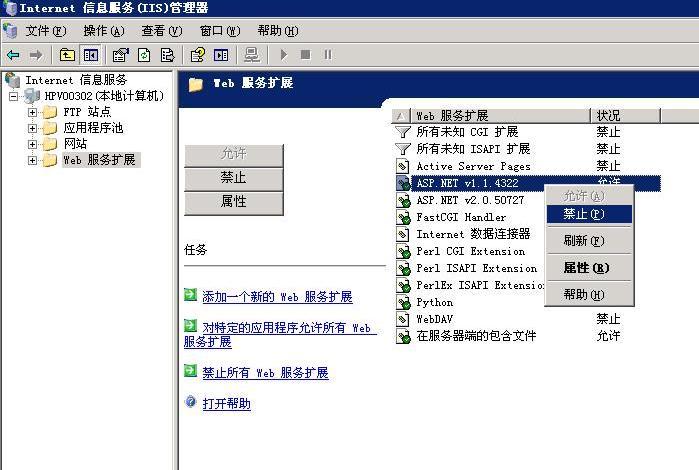Viewport: 699px width, 470px height.
Task: Click the ASP.NET v2.0.50727 extension icon
Action: pos(403,200)
